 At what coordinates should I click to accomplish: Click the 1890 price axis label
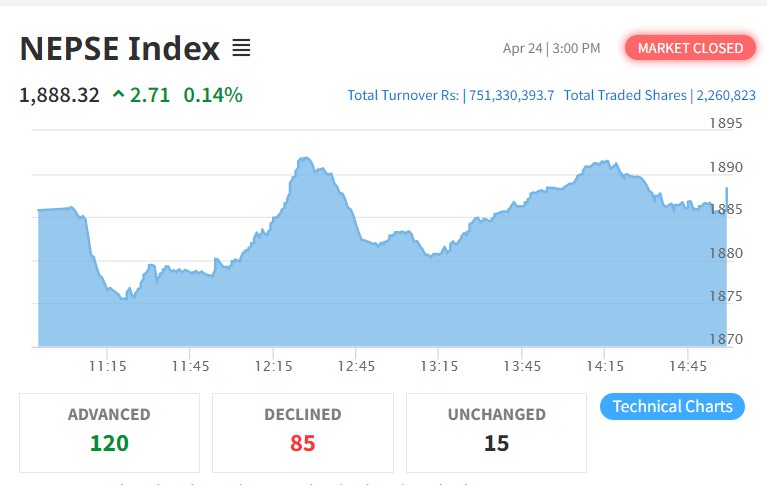pos(724,167)
